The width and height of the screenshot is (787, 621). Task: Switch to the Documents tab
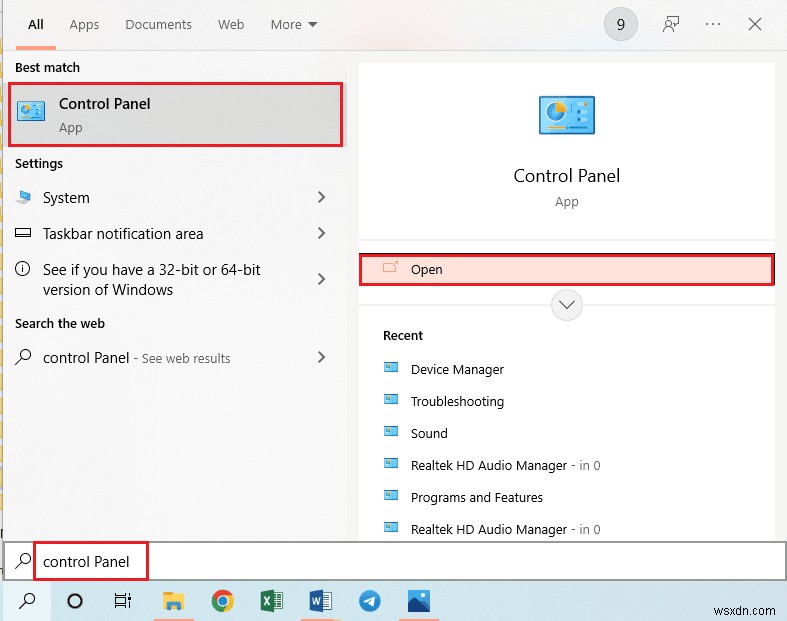pos(157,25)
